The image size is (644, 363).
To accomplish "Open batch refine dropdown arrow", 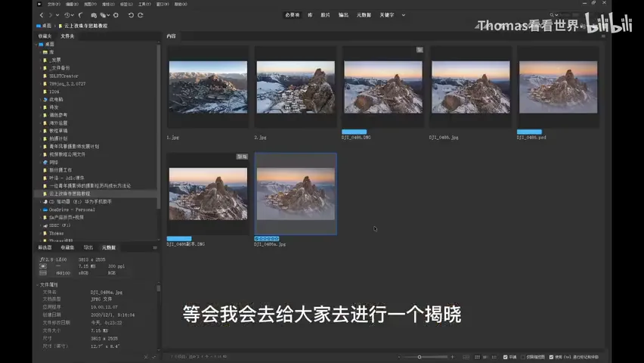I will [108, 15].
